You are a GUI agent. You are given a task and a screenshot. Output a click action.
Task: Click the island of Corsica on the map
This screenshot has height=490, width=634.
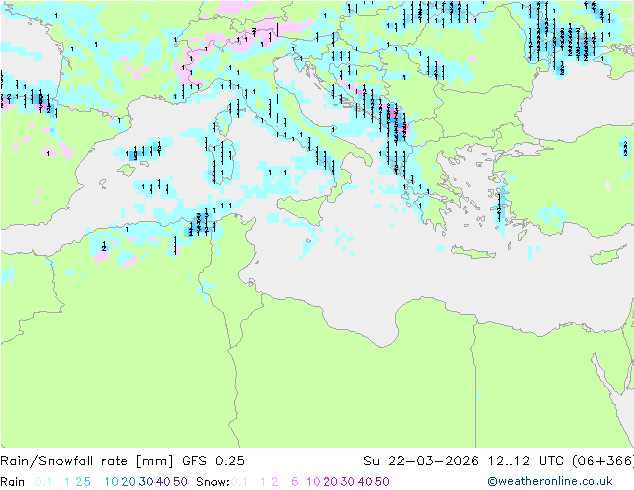[224, 122]
